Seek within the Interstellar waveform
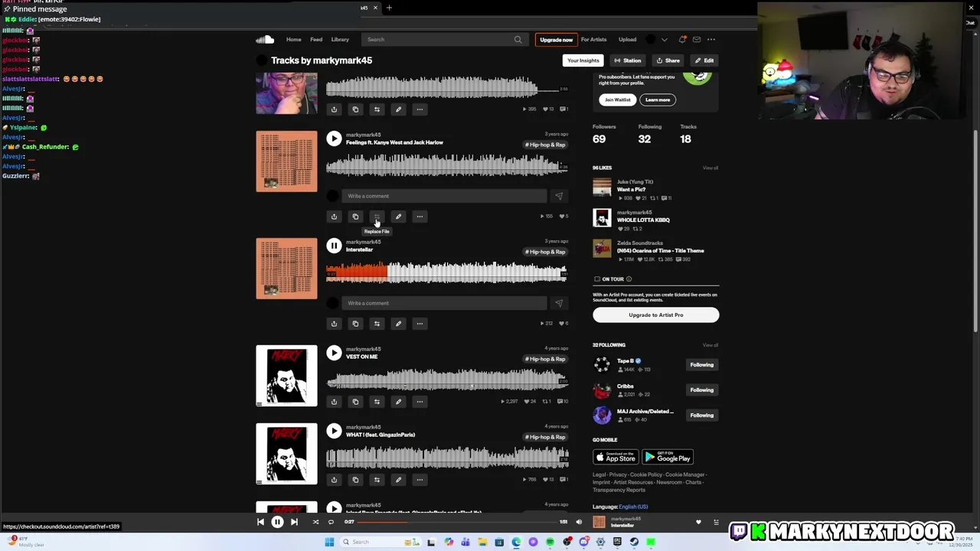 click(446, 272)
